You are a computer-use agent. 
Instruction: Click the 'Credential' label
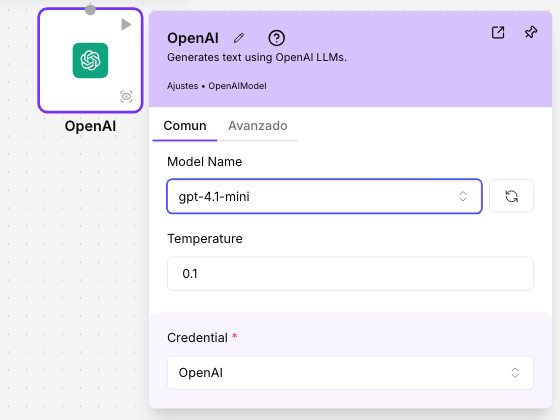click(x=197, y=338)
